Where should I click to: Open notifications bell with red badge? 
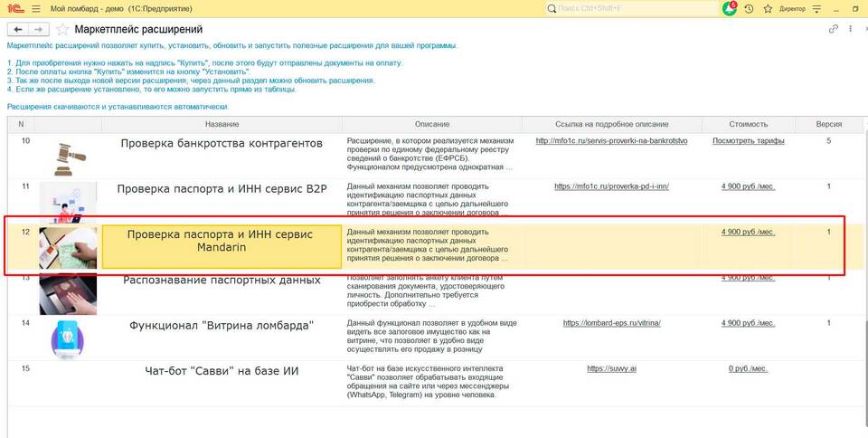[x=730, y=8]
